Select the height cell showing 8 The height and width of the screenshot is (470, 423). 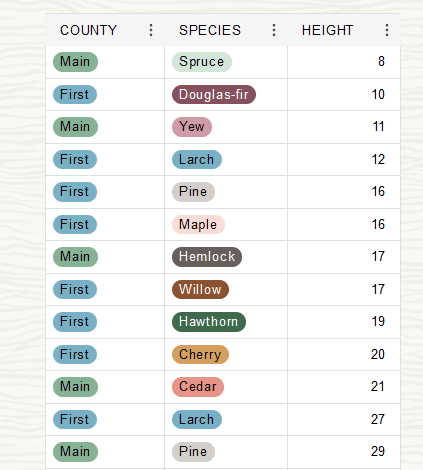(344, 62)
